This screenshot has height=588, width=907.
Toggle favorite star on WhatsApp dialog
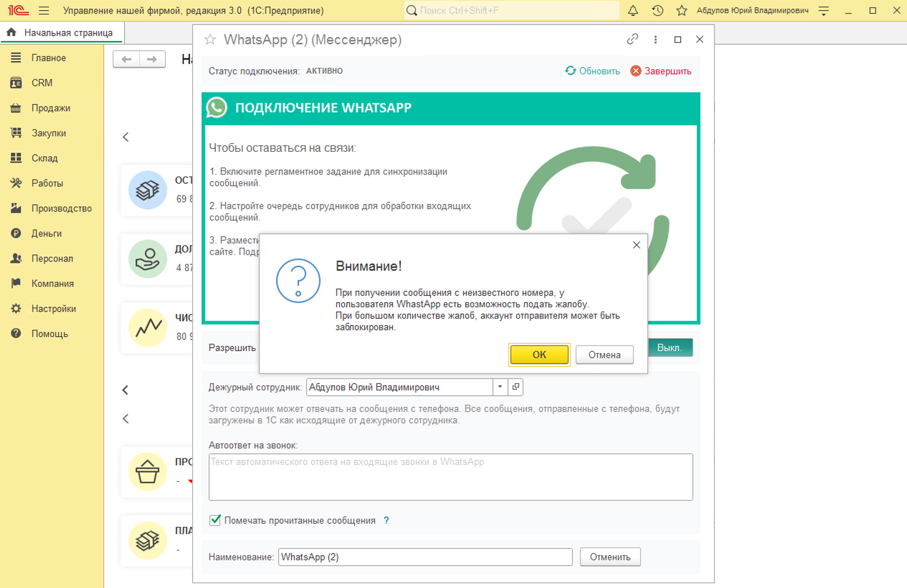pos(210,39)
